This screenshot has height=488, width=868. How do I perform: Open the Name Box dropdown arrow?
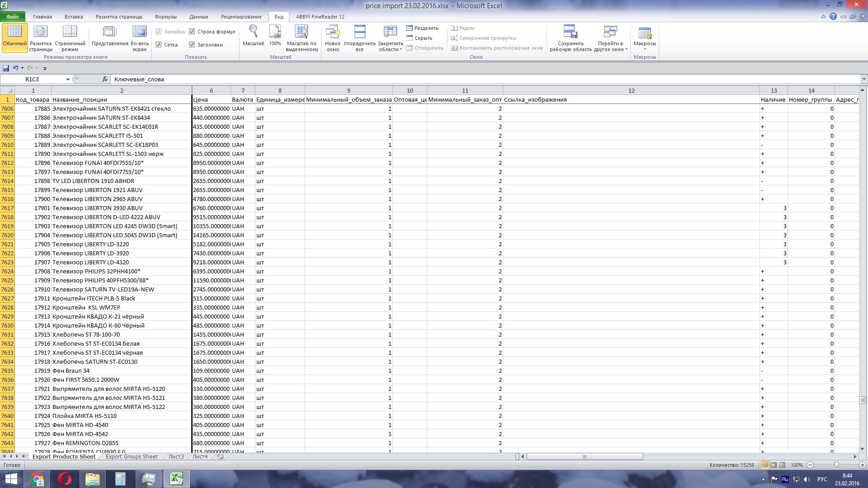click(x=68, y=79)
